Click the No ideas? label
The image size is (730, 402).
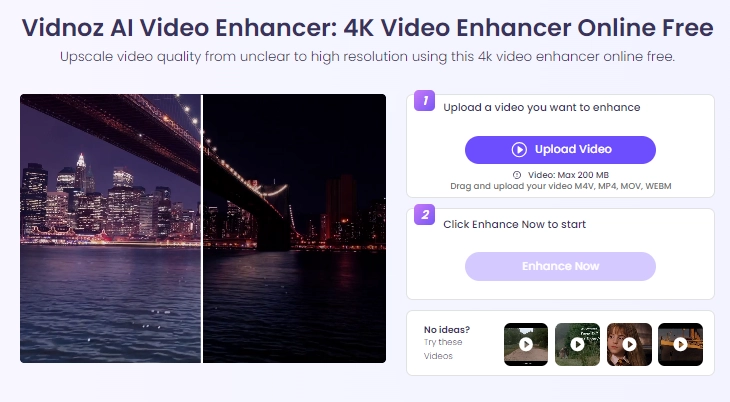pos(447,330)
